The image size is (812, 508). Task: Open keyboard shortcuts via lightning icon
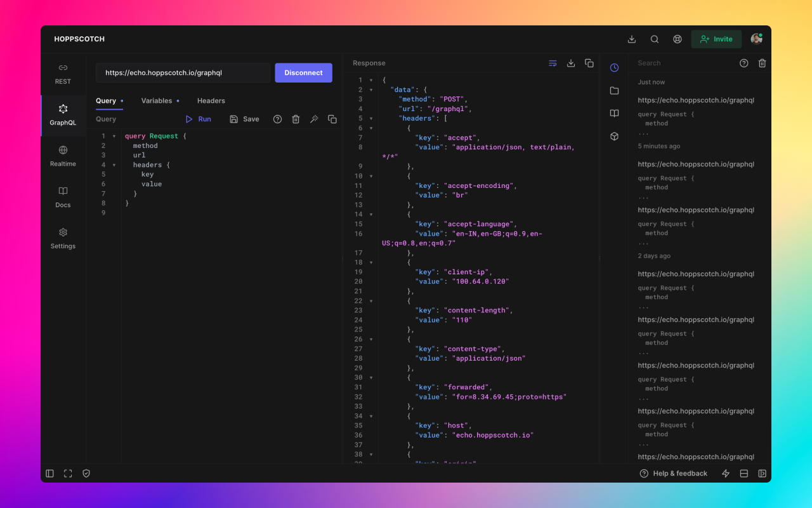(x=726, y=474)
